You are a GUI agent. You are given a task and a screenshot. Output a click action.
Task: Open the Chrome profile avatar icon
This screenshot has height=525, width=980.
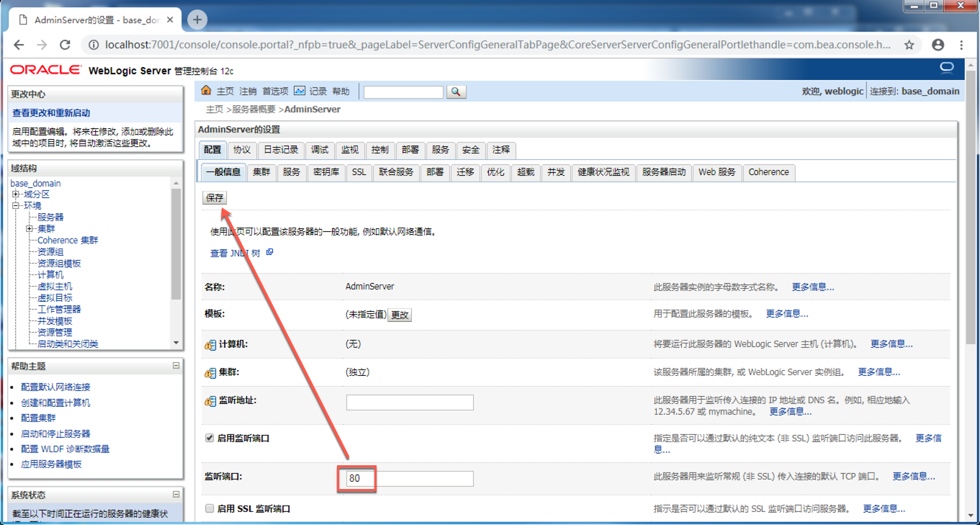pos(938,45)
